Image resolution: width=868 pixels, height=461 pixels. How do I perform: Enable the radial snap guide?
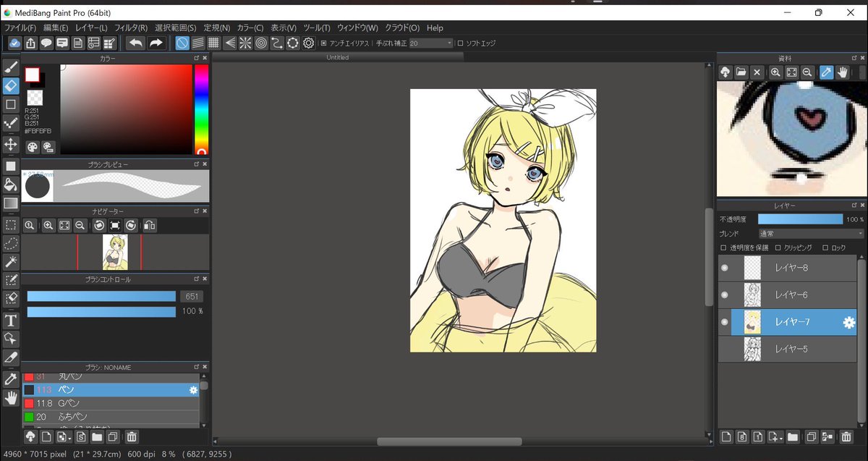pos(245,43)
